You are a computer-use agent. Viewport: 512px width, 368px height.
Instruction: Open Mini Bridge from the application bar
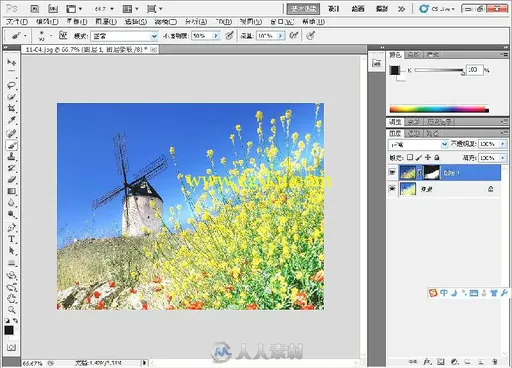(x=53, y=9)
